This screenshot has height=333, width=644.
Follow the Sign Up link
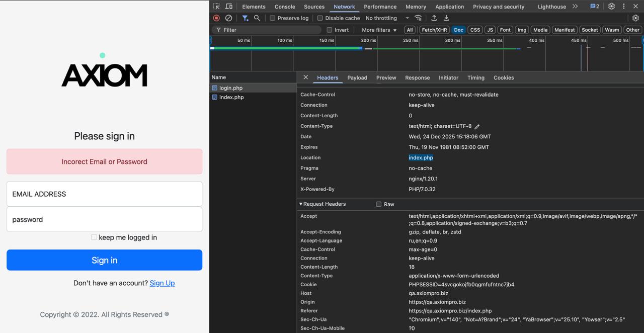(x=162, y=283)
